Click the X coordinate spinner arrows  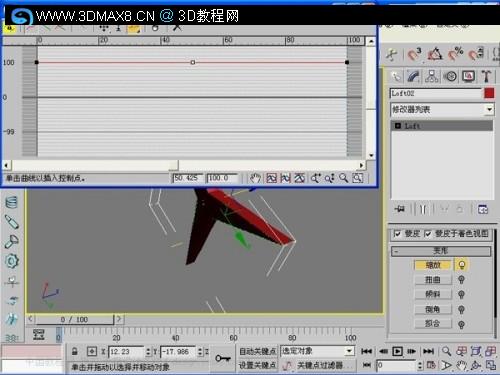pos(148,351)
